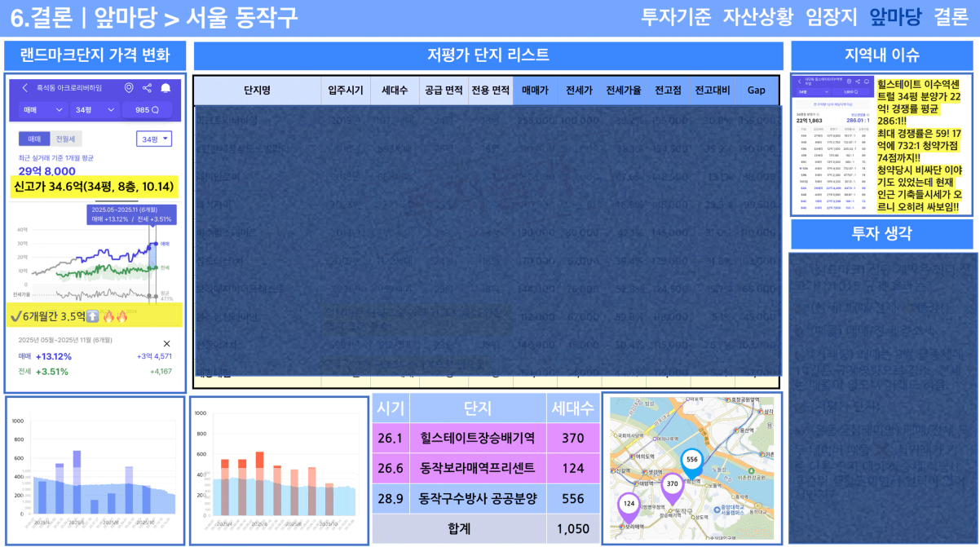Click share icon in 아크로리버하임 header
Viewport: 980px width, 547px height.
click(x=148, y=88)
